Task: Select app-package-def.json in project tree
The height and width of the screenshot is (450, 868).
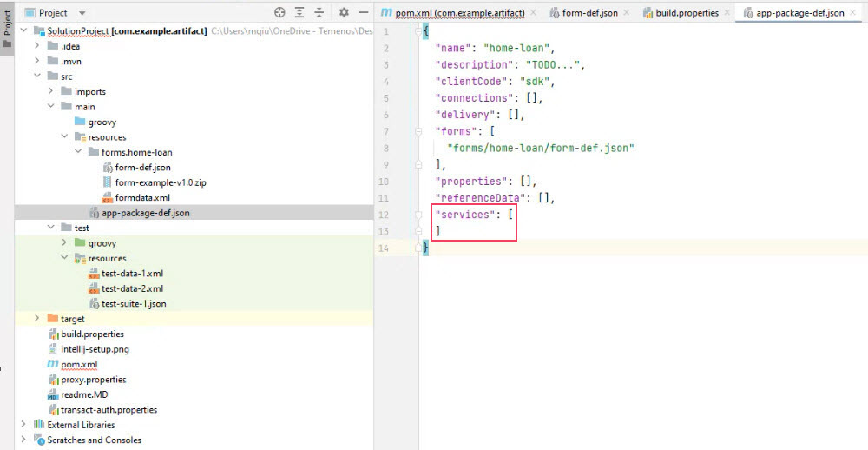Action: [146, 213]
